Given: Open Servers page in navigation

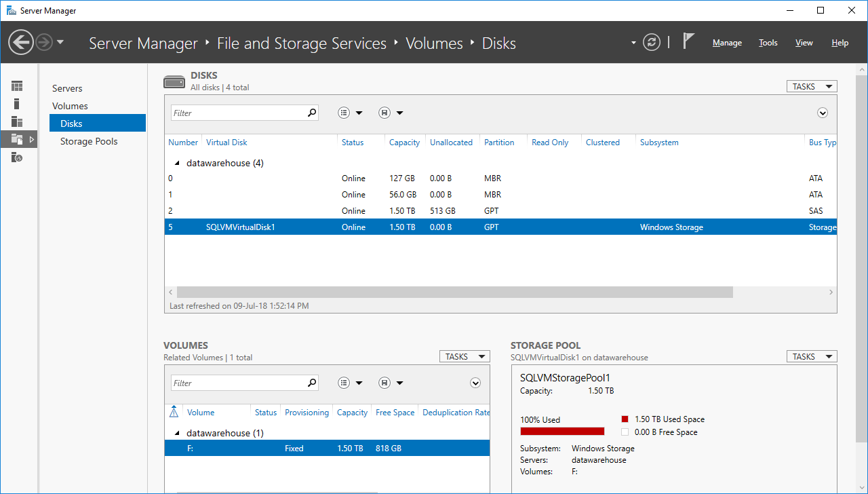Looking at the screenshot, I should [x=67, y=88].
